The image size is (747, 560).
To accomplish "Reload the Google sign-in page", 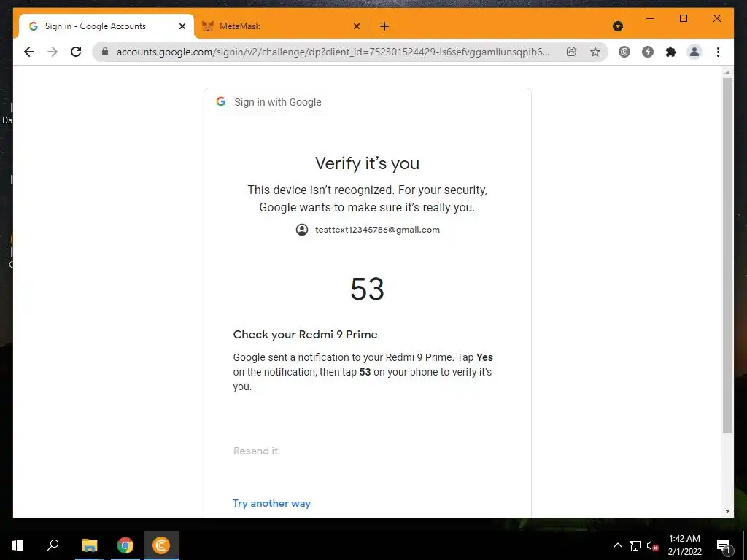I will [76, 52].
